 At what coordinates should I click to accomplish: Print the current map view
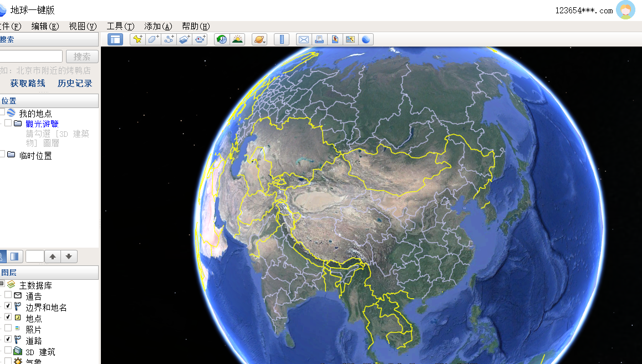(319, 39)
